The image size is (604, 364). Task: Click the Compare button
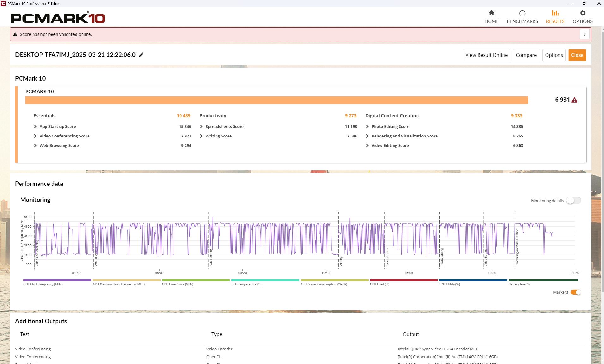click(x=526, y=55)
